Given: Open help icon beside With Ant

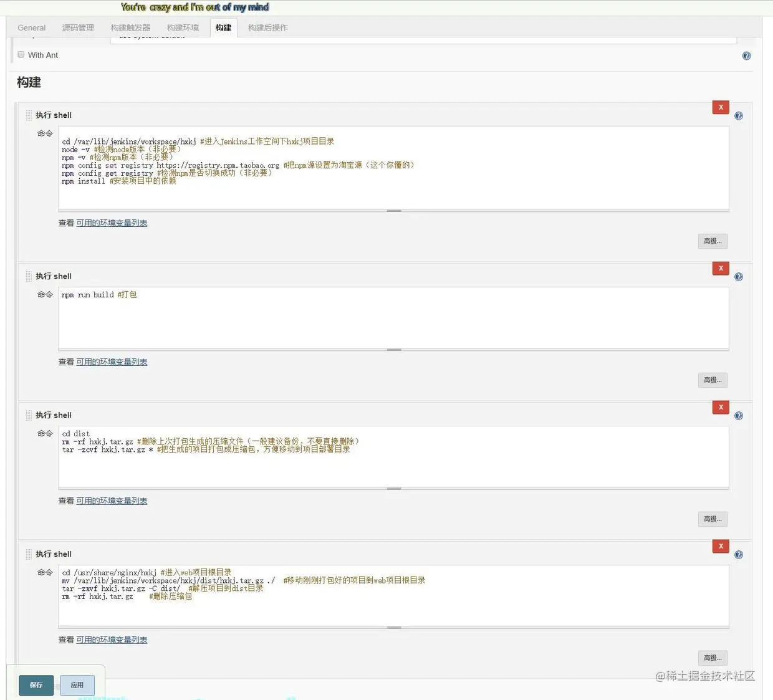Looking at the screenshot, I should click(x=747, y=55).
